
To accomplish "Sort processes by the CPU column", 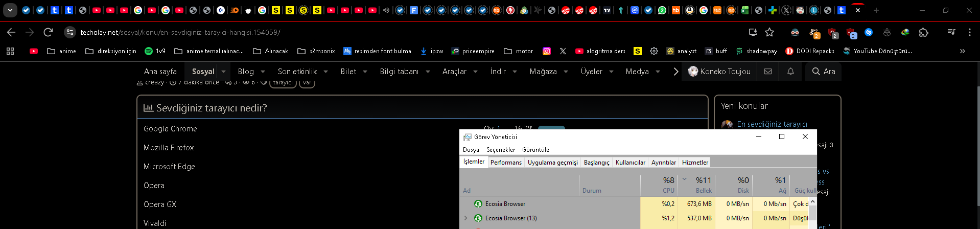I will click(x=659, y=185).
